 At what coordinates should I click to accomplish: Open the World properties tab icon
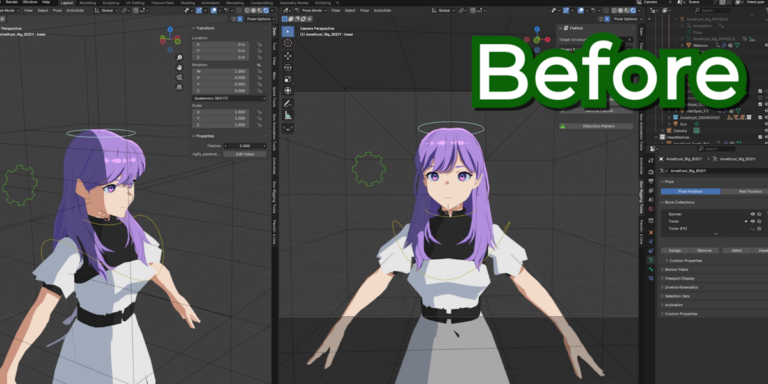coord(651,209)
